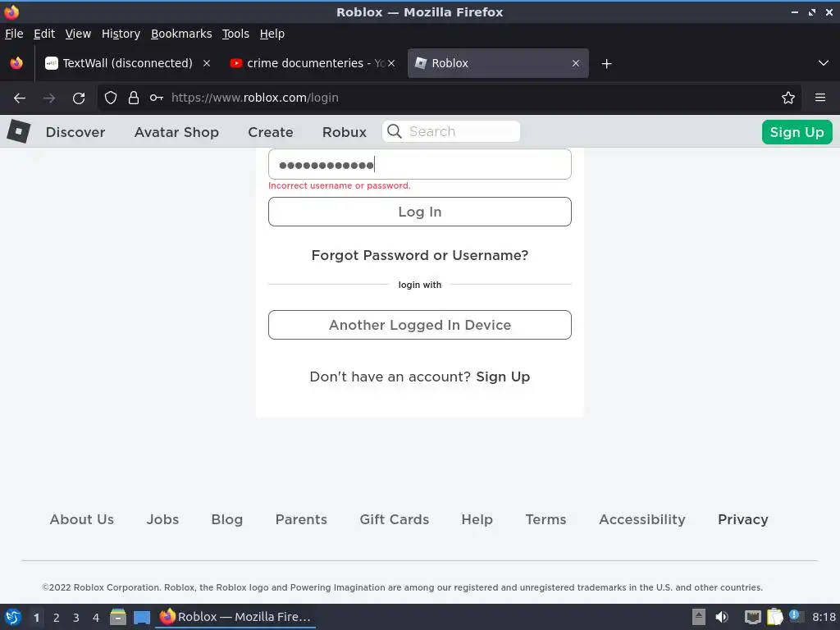Click the removable media eject tray icon
Viewport: 840px width, 630px height.
coord(699,617)
